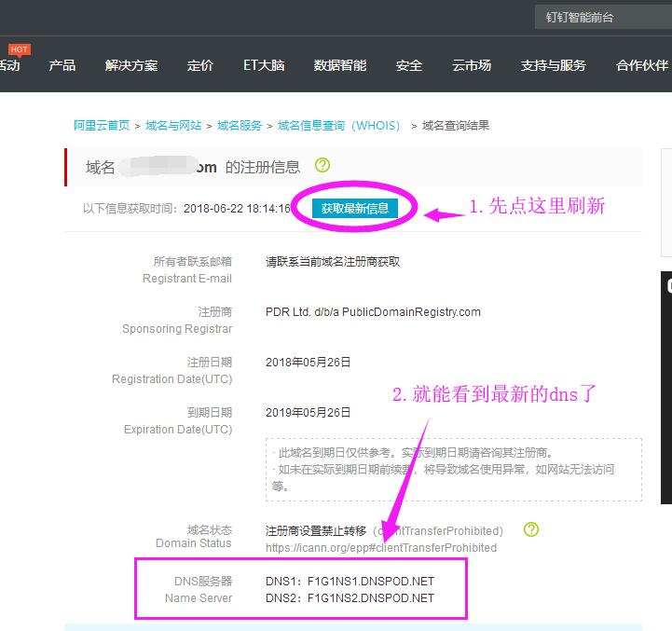Open the ET大脑 menu
This screenshot has height=631, width=672.
click(264, 65)
